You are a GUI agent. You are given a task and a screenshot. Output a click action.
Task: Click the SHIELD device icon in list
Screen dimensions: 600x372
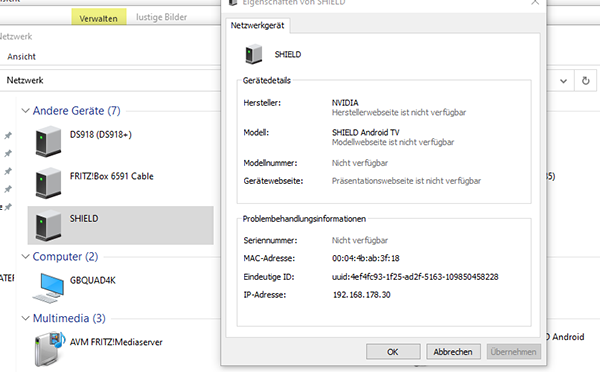tap(48, 225)
